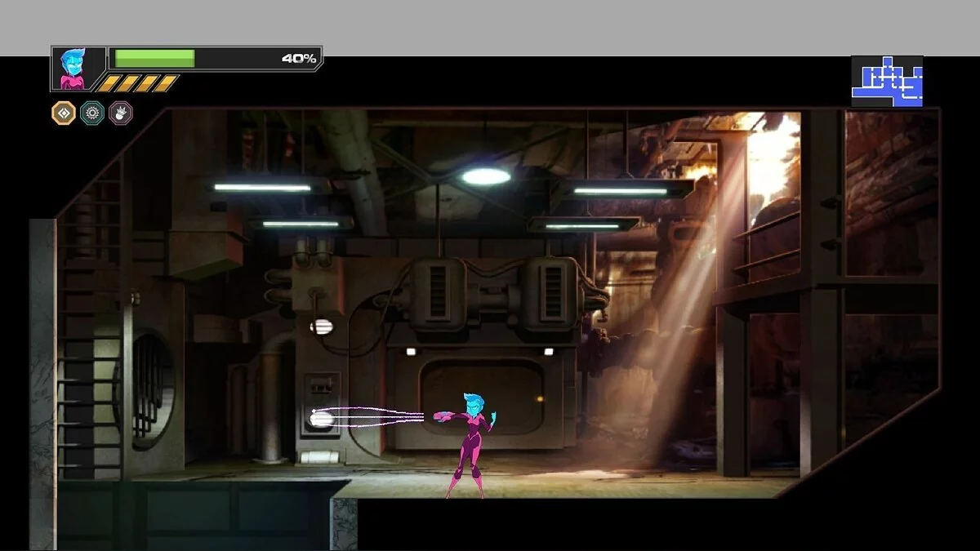Select the pink grenade ability icon

click(121, 113)
